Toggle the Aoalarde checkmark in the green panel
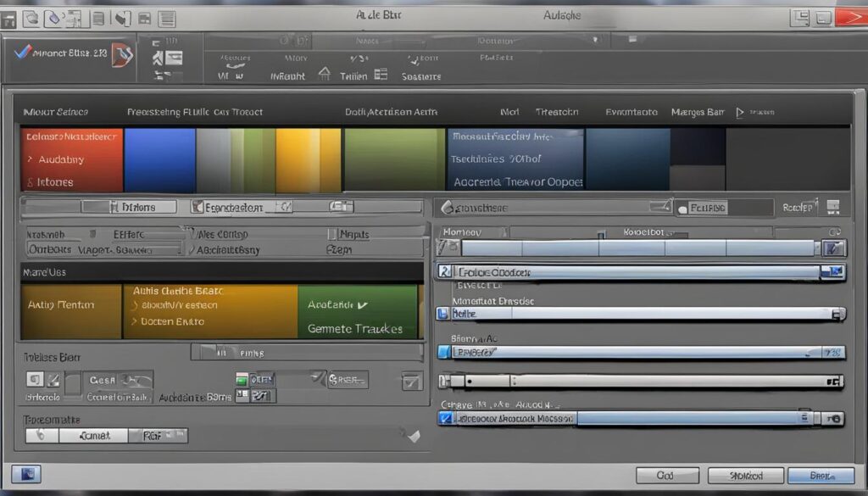Viewport: 868px width, 496px height. (363, 305)
